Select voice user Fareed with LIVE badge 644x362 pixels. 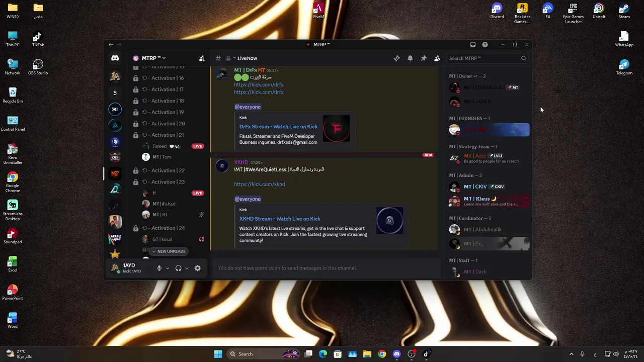[174, 146]
